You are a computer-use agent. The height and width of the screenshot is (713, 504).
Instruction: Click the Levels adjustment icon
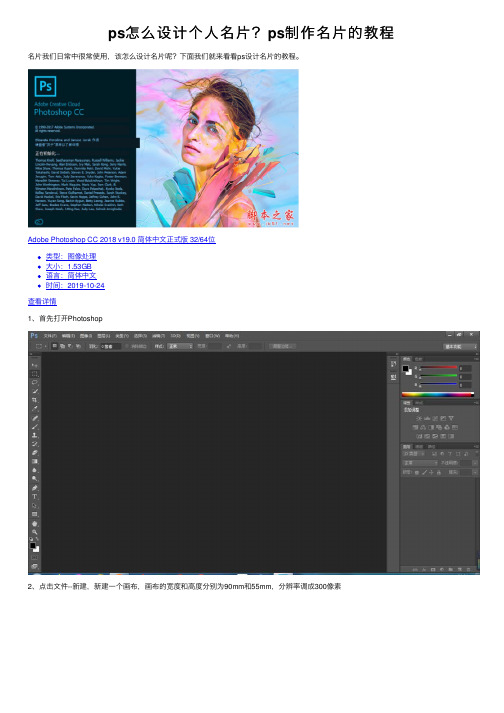click(x=427, y=418)
